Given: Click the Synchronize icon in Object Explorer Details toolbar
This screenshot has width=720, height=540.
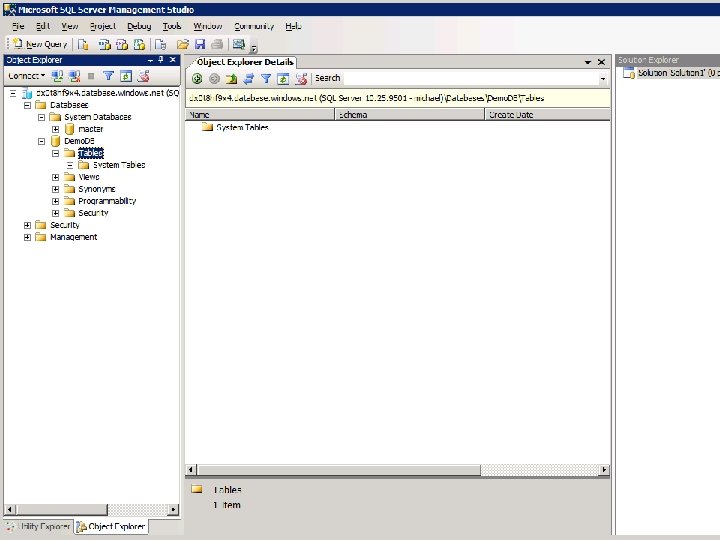Looking at the screenshot, I should click(248, 79).
